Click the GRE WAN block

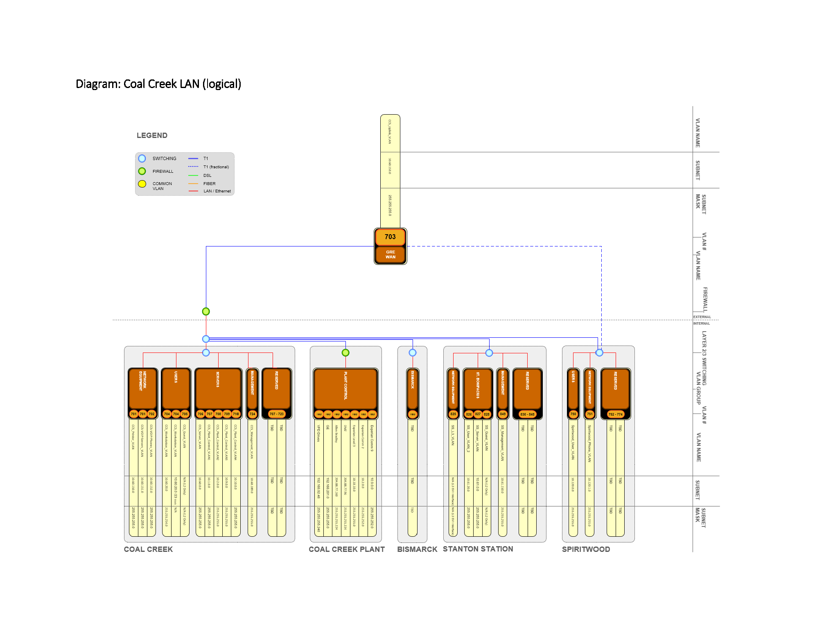tap(390, 255)
